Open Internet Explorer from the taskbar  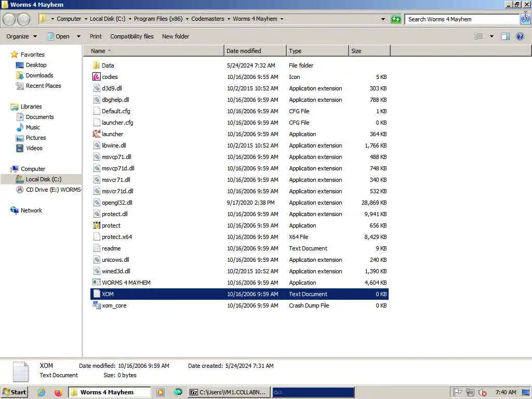point(42,392)
